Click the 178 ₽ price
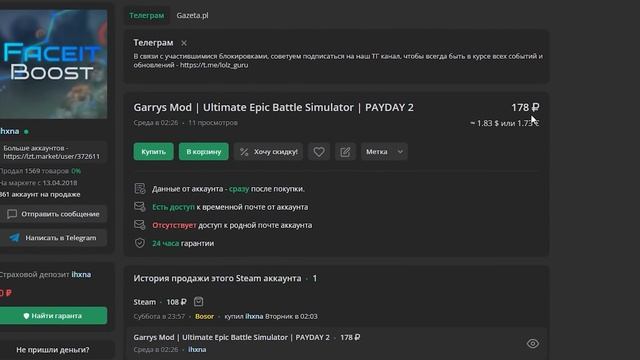 [525, 107]
